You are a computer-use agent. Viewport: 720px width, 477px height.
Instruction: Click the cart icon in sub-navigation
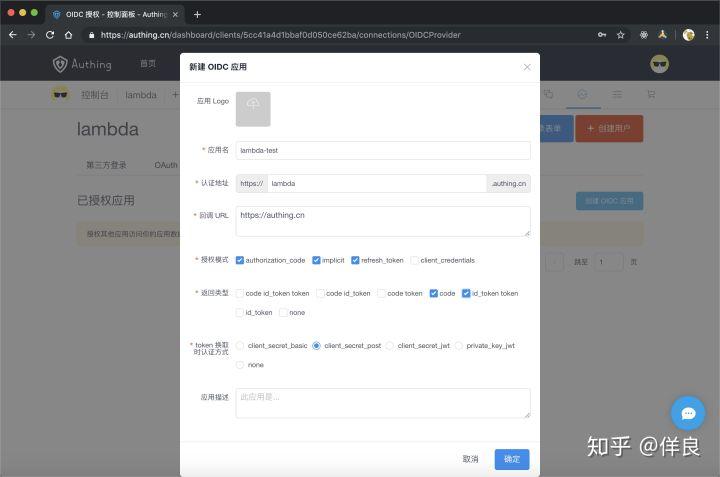pyautogui.click(x=651, y=95)
